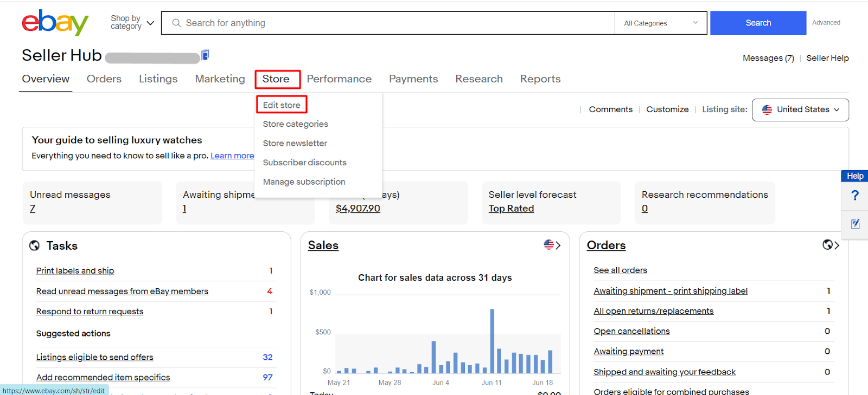Click See all orders link
Screen dimensions: 868x395
pyautogui.click(x=620, y=270)
